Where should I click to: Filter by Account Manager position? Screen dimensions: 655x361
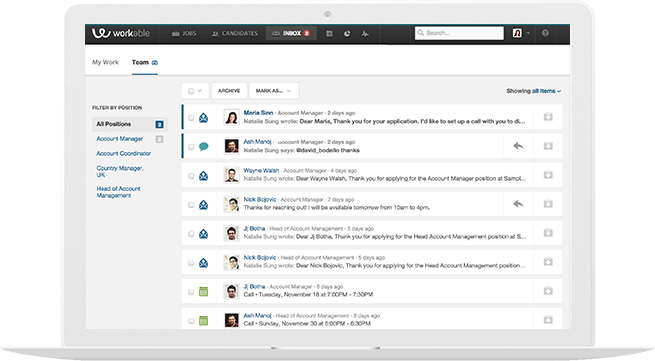click(x=119, y=139)
